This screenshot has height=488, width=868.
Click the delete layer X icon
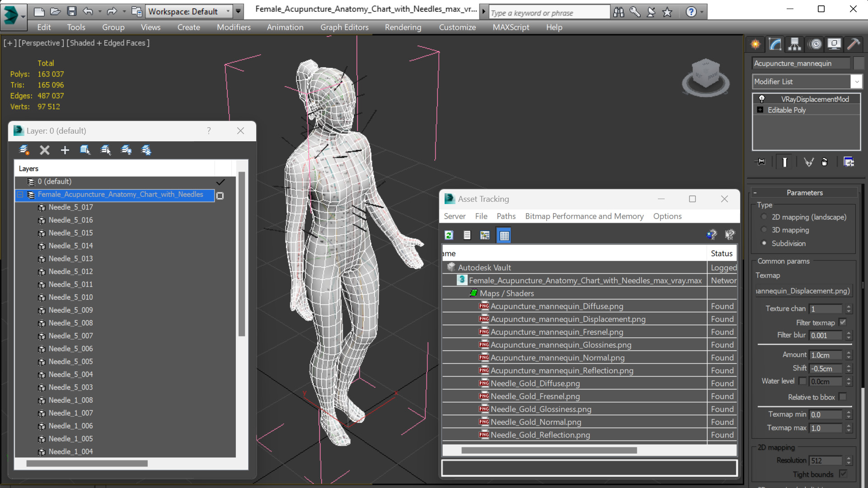pyautogui.click(x=44, y=150)
